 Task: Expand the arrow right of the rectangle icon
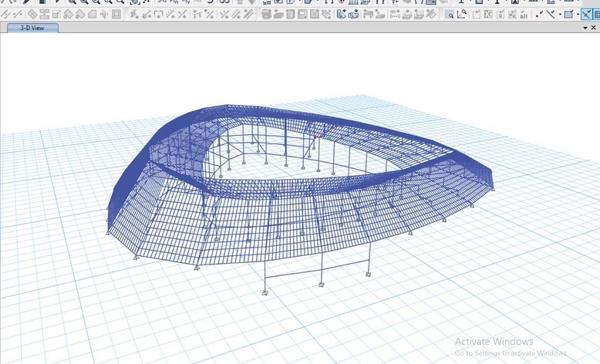578,14
